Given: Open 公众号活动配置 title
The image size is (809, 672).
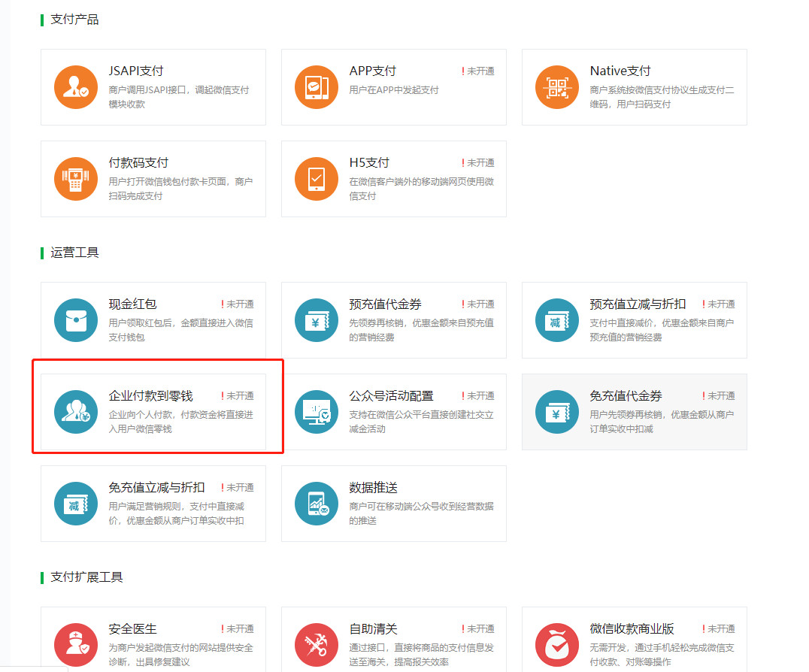Looking at the screenshot, I should click(x=391, y=395).
